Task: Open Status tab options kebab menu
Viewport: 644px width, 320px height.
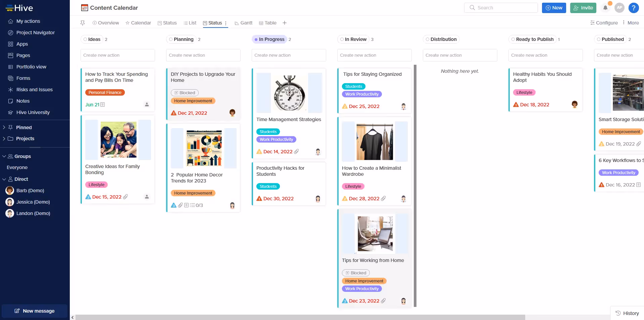Action: click(x=226, y=23)
